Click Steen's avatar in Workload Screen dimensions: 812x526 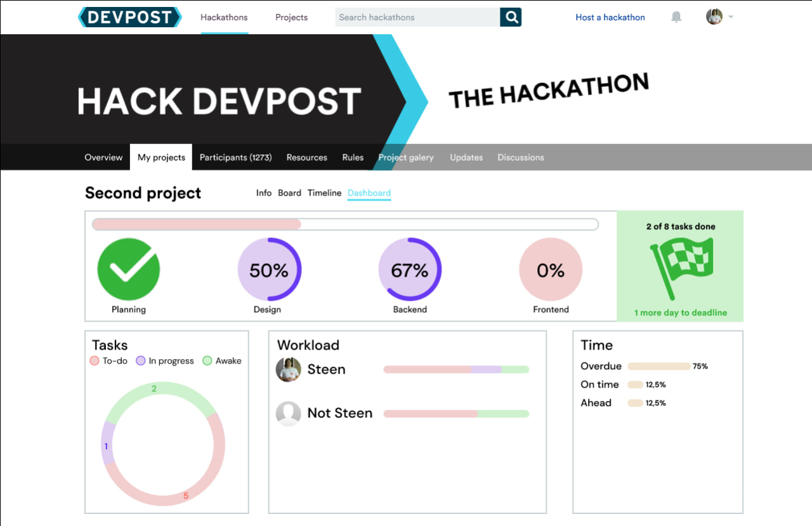[288, 369]
